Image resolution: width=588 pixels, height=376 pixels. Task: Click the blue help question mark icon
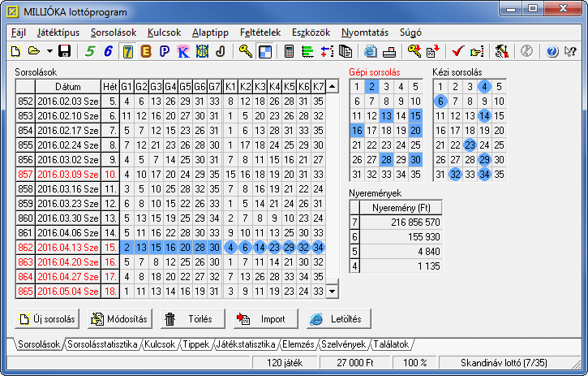click(552, 51)
